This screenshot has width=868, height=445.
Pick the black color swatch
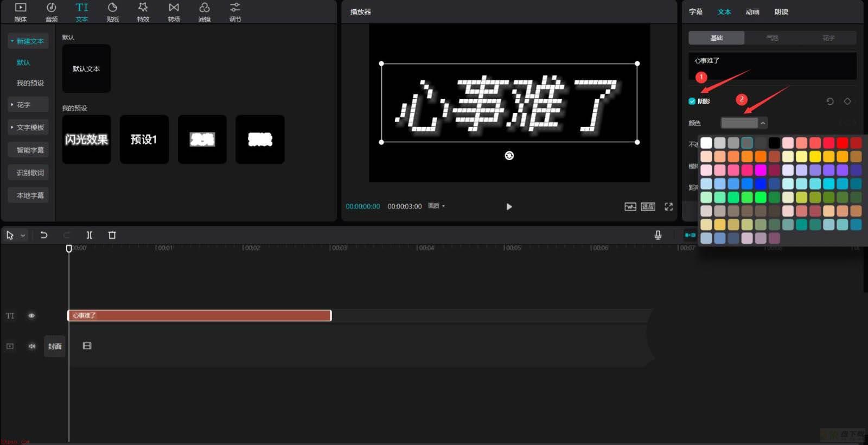[774, 143]
